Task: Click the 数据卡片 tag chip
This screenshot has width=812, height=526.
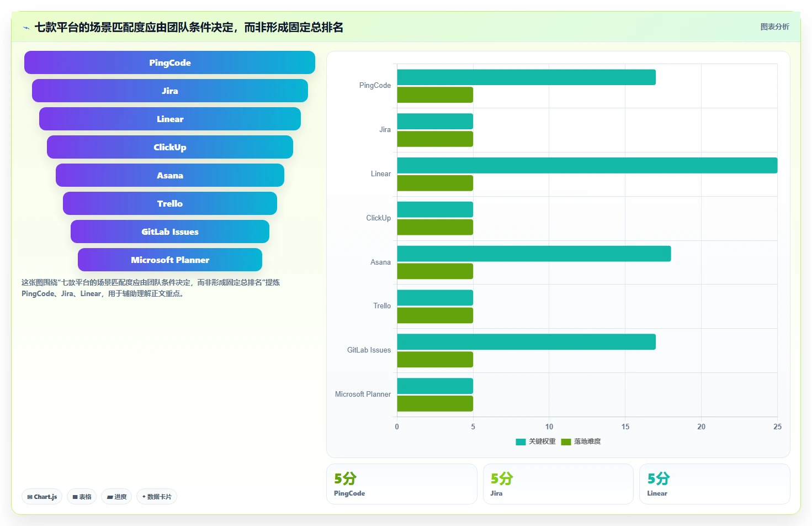Action: [x=157, y=497]
